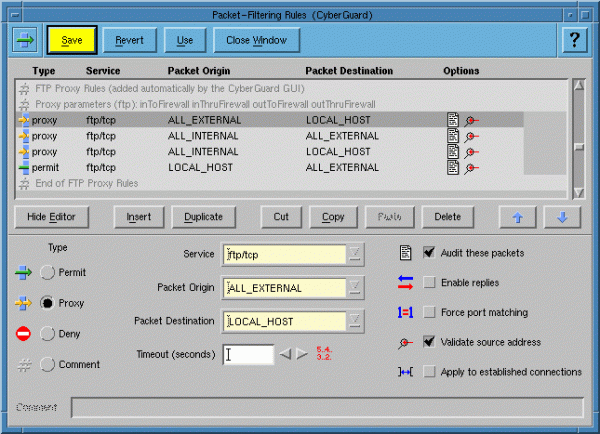This screenshot has height=434, width=600.
Task: Click the green arrow icon beside Save
Action: [25, 39]
